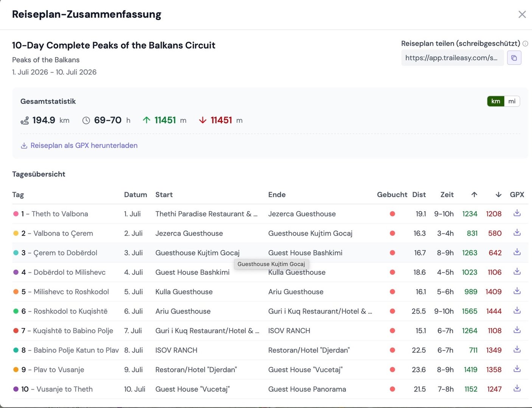The width and height of the screenshot is (532, 408).
Task: Click the 'Tagesübersicht' section heading
Action: coord(39,174)
